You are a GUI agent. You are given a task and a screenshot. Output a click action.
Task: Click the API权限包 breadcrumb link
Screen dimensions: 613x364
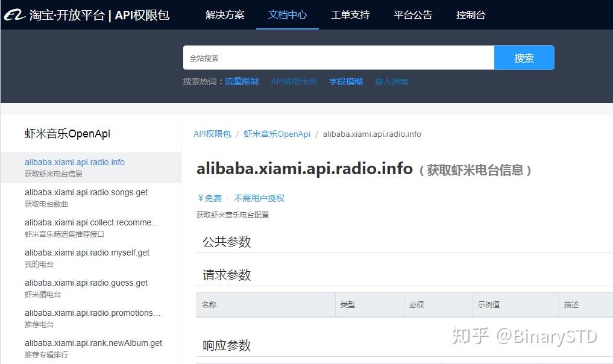tap(212, 134)
